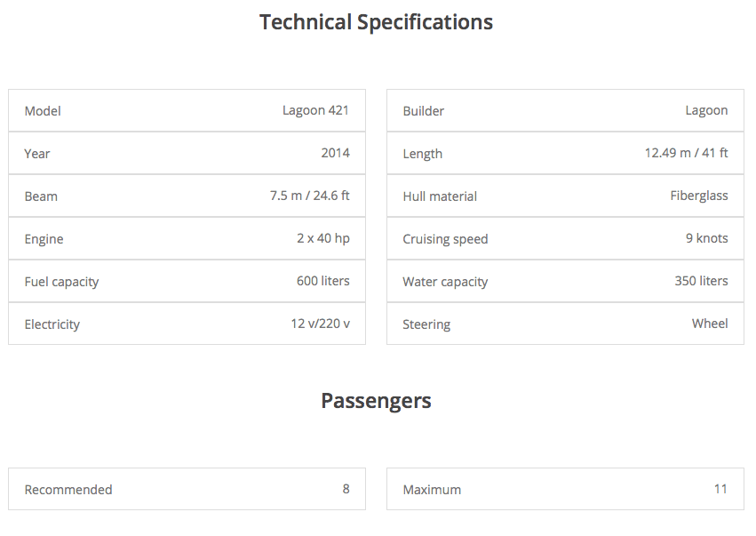Select the Beam row label
756x536 pixels.
tap(41, 196)
